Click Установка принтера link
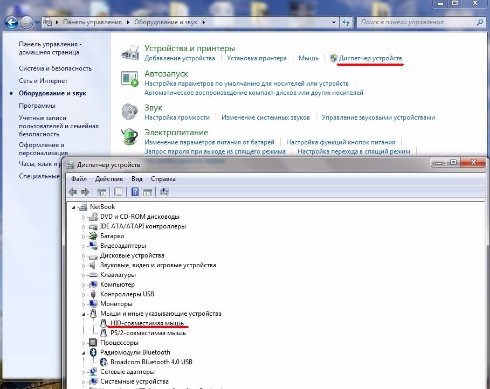Viewport: 490px width, 389px height. click(x=257, y=58)
